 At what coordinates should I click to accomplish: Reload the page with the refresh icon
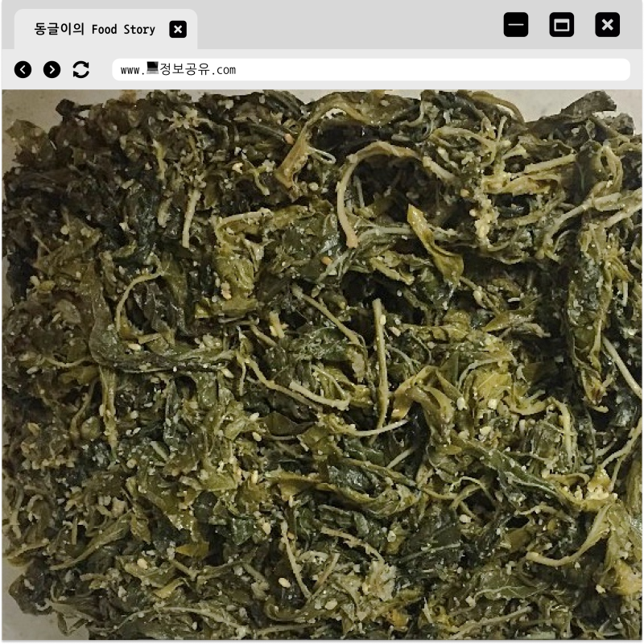point(81,69)
